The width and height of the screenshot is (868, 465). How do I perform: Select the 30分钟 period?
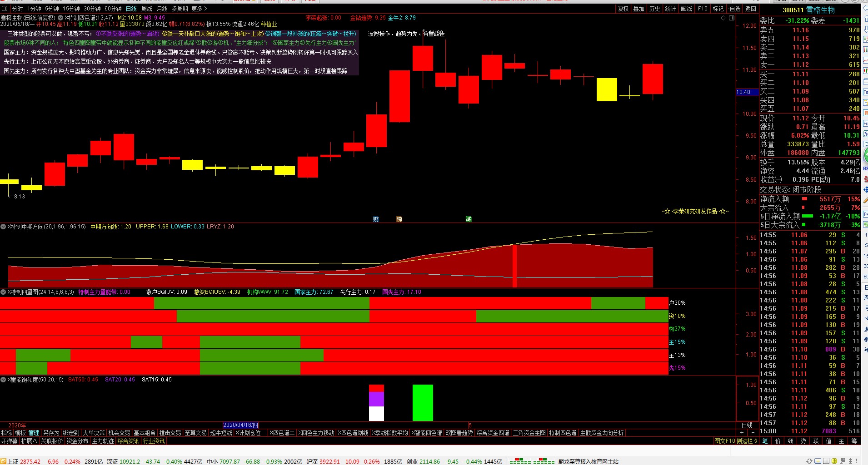pyautogui.click(x=92, y=9)
